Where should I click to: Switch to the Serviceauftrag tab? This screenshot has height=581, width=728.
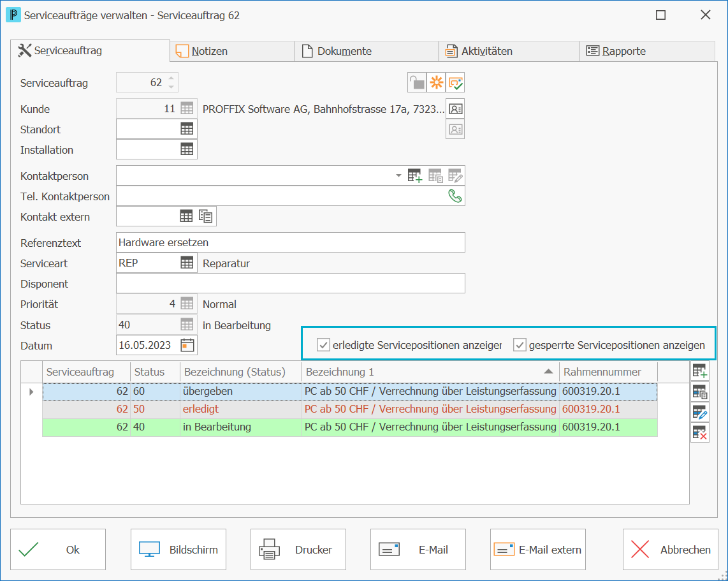[x=91, y=50]
